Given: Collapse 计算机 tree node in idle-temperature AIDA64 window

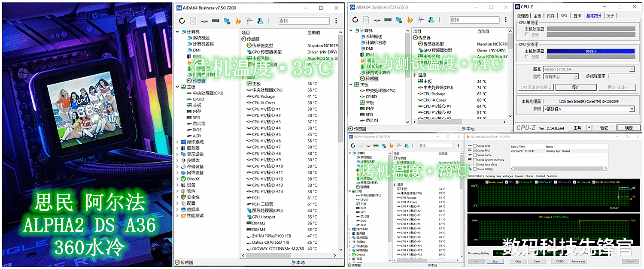Looking at the screenshot, I should (x=178, y=32).
